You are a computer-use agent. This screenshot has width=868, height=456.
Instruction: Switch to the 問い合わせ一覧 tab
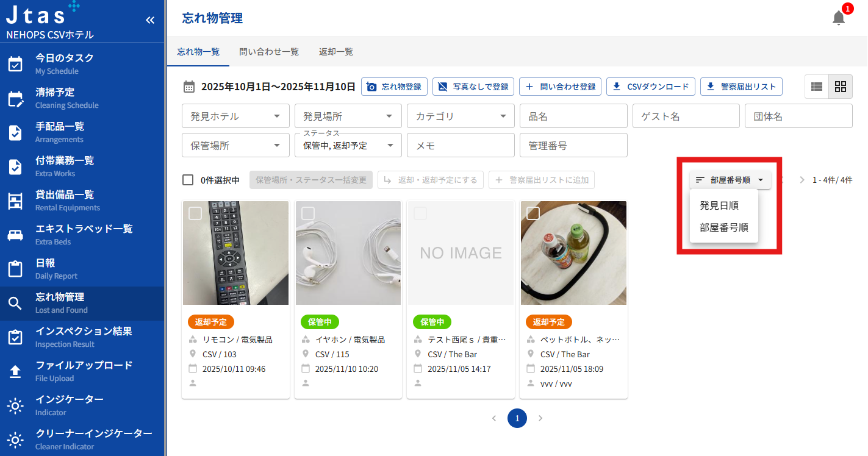269,52
